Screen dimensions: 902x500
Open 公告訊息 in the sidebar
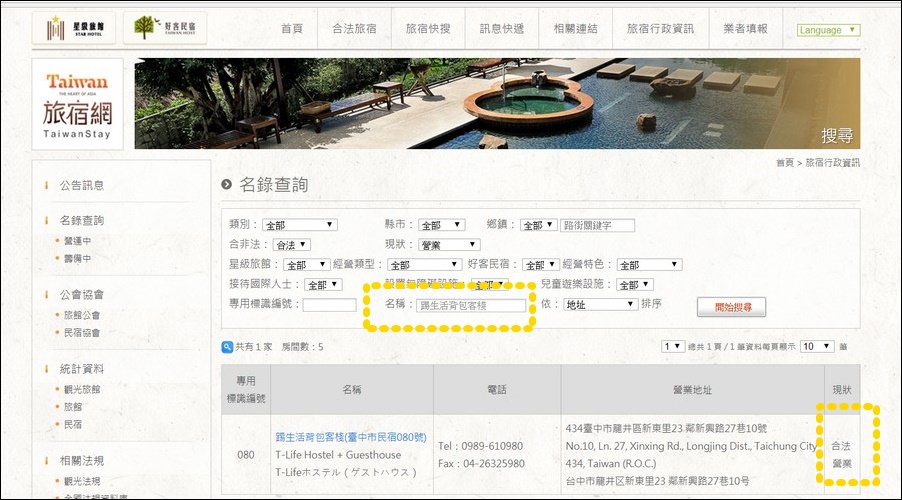click(x=82, y=185)
